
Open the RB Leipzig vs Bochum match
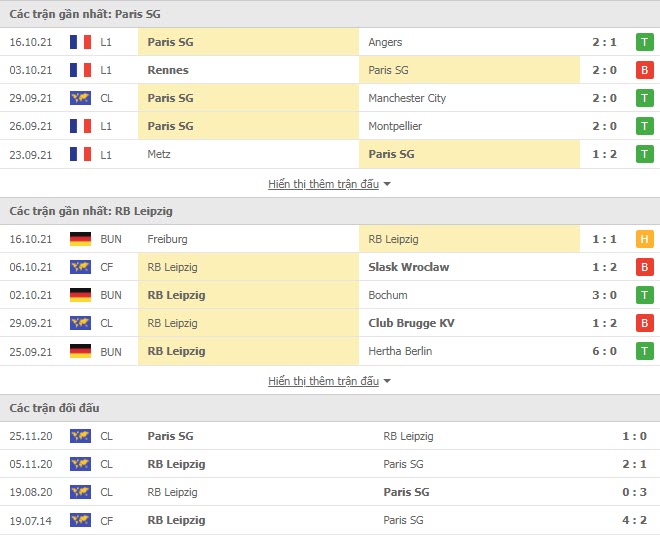tap(330, 295)
